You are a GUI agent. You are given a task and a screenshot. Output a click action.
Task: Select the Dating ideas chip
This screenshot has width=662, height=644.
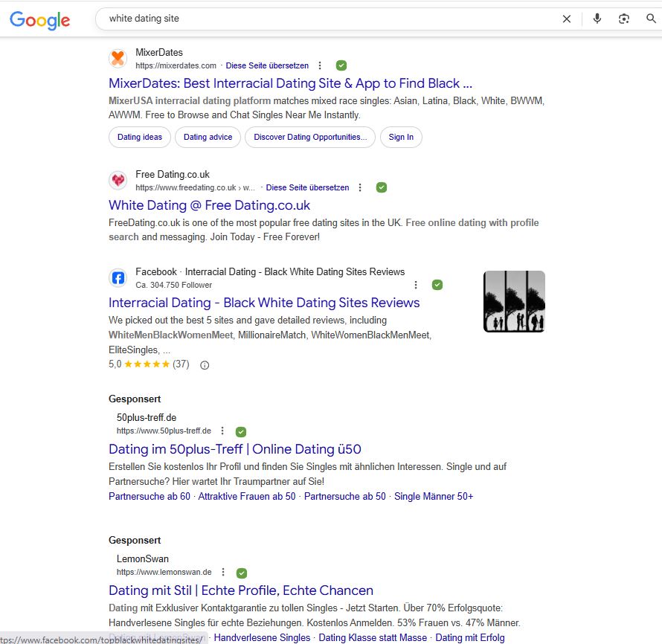pyautogui.click(x=140, y=137)
